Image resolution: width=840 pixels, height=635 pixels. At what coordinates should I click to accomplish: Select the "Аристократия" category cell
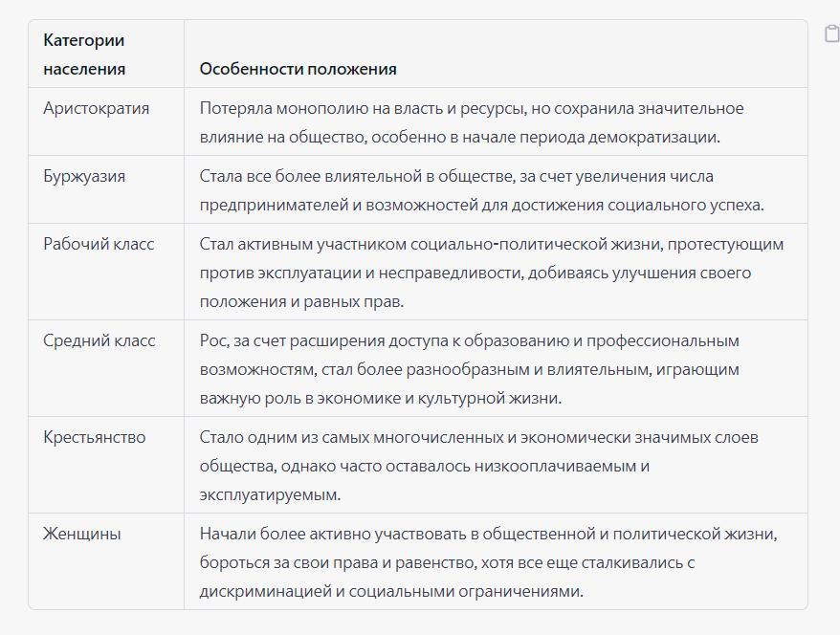pos(96,108)
